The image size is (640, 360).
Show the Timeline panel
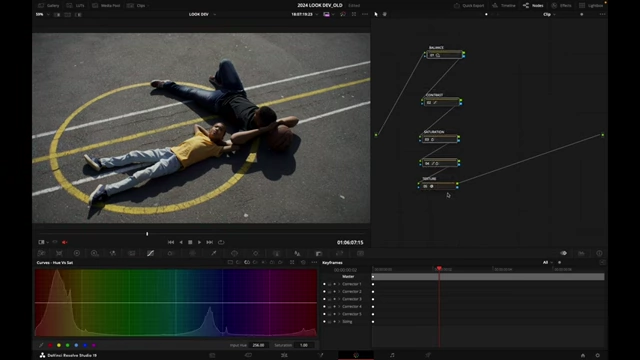504,5
